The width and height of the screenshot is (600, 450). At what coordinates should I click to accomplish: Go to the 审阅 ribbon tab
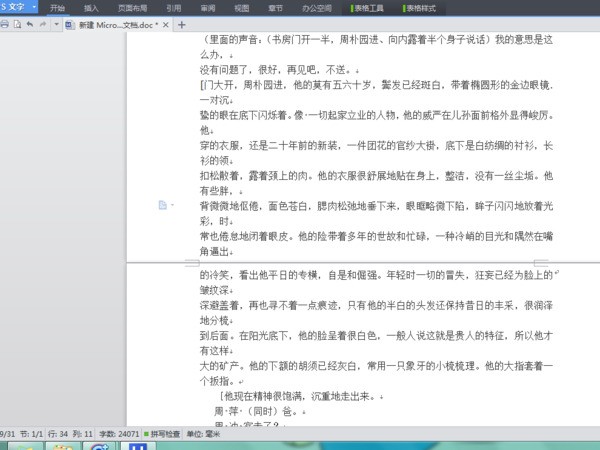coord(208,8)
